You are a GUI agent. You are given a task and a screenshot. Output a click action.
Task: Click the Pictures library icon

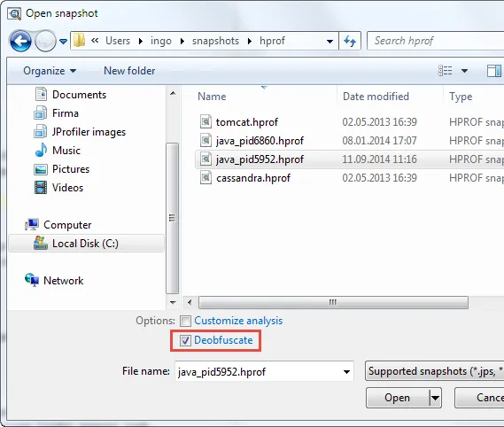(x=41, y=169)
